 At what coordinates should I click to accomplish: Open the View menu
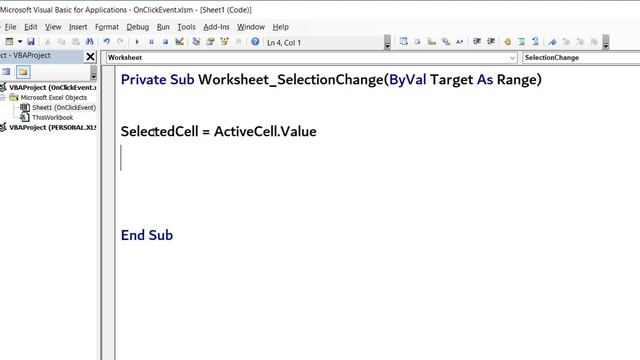point(53,27)
